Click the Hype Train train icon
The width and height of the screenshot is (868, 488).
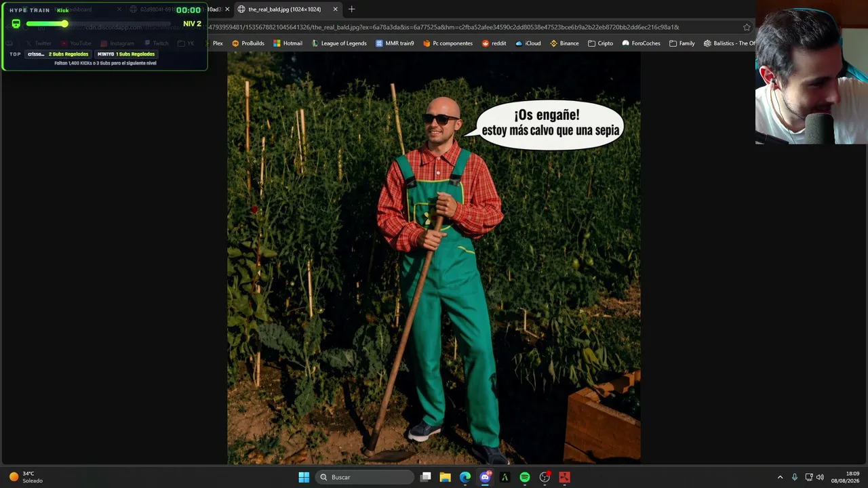point(16,24)
